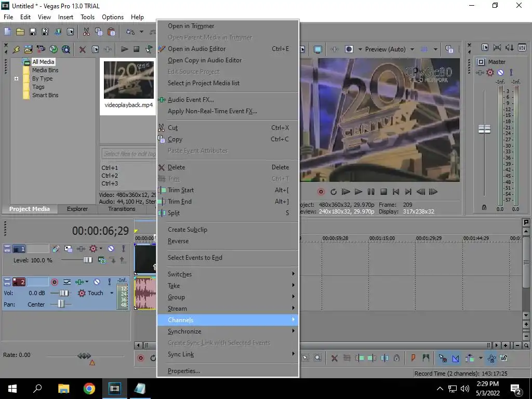This screenshot has width=532, height=399.
Task: Click the Region icon in timeline toolbar
Action: point(426,358)
